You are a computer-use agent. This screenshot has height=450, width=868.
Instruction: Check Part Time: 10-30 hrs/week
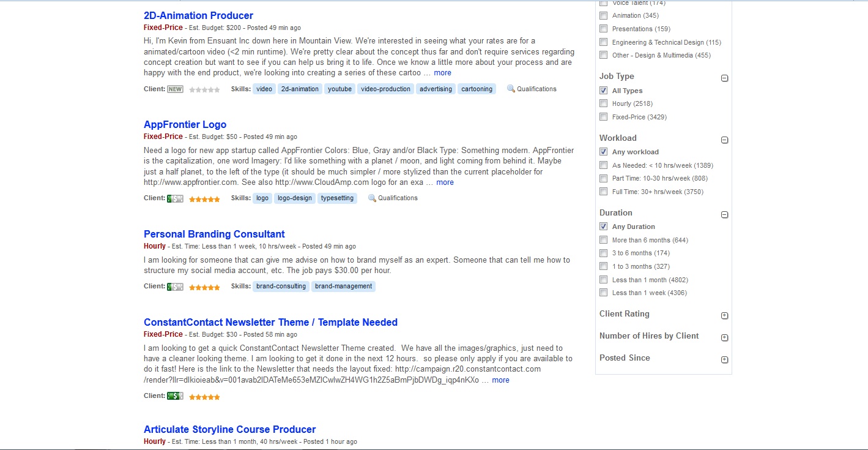604,179
